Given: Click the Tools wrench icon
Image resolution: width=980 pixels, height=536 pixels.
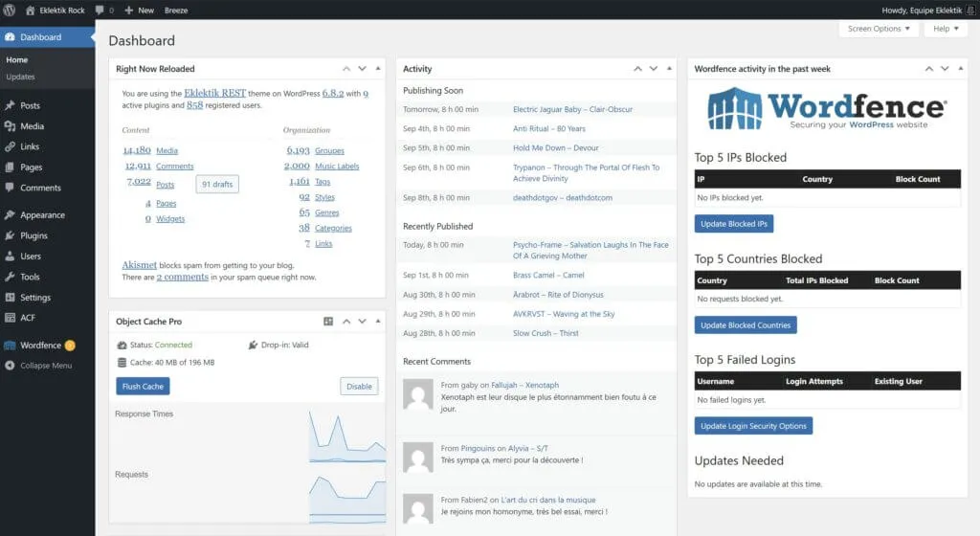Looking at the screenshot, I should coord(10,277).
